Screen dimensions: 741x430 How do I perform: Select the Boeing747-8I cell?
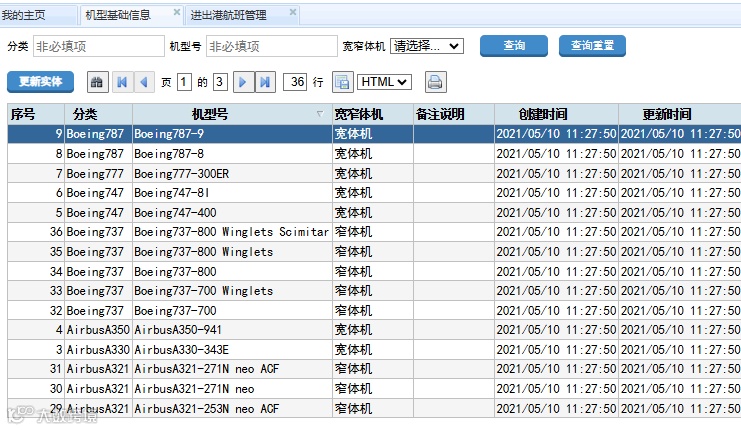coord(232,193)
